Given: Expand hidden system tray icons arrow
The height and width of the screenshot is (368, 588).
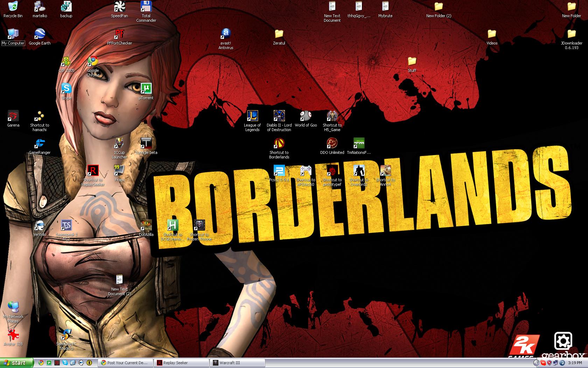Looking at the screenshot, I should [537, 363].
